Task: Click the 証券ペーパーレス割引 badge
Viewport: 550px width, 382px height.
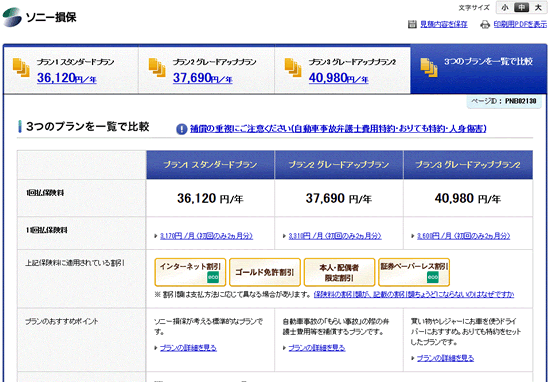Action: (414, 272)
